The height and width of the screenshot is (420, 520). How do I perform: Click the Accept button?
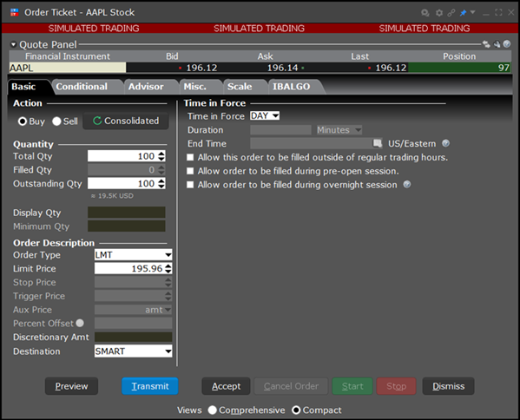point(227,386)
